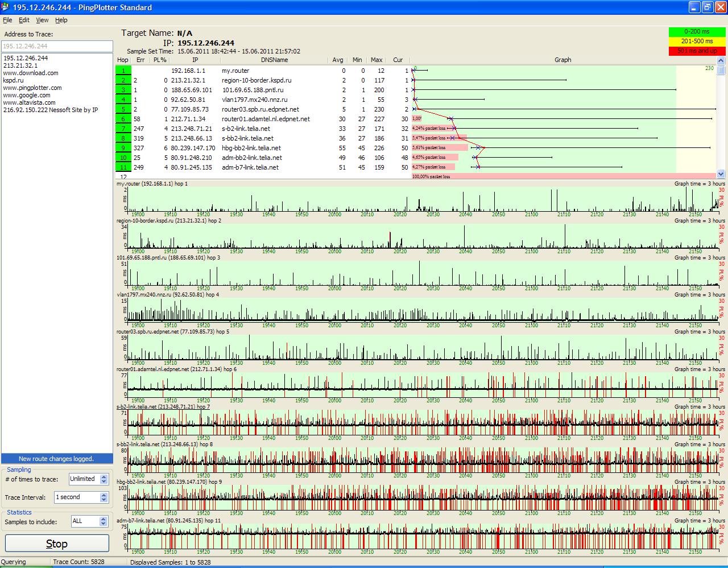The width and height of the screenshot is (728, 568).
Task: Click the Address to Trace input field
Action: point(56,46)
